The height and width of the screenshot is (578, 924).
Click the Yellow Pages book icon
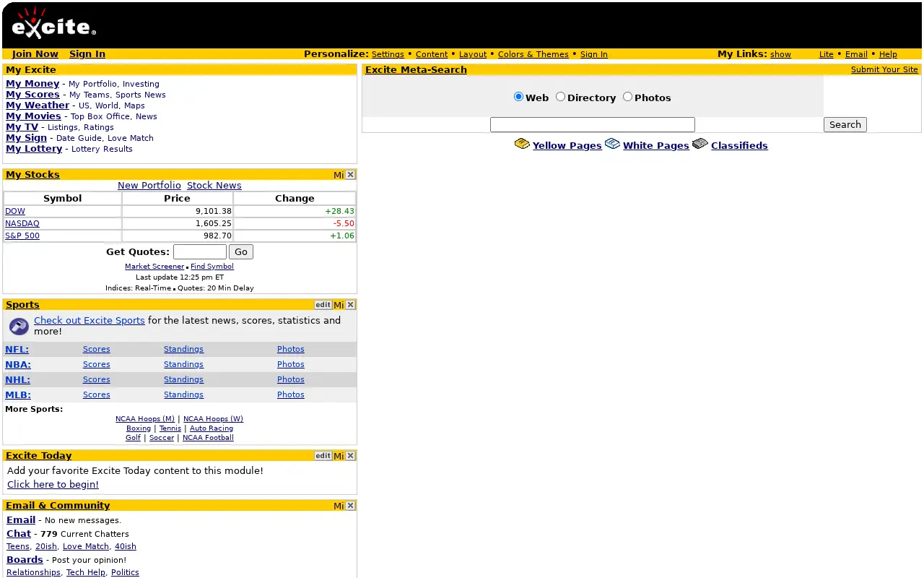pos(522,144)
